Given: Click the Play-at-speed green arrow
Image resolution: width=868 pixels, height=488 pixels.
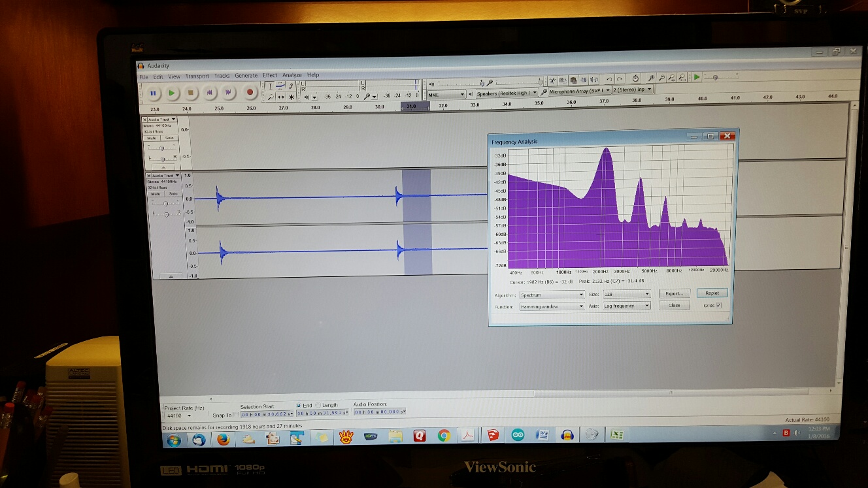Looking at the screenshot, I should [696, 78].
